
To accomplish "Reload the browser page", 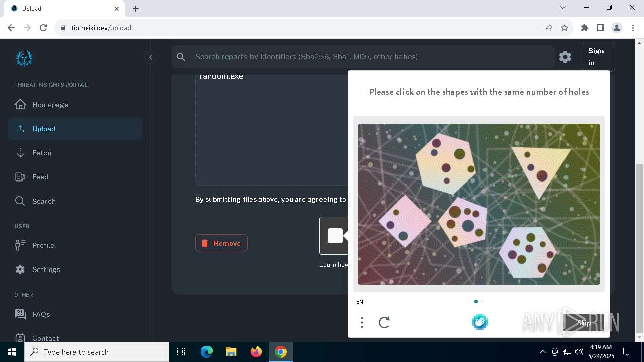I will 43,28.
